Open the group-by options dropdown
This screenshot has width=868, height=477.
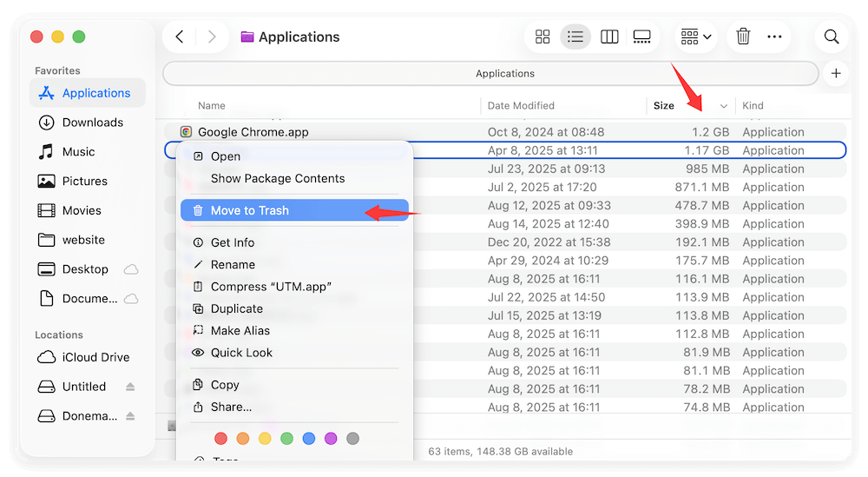click(696, 36)
